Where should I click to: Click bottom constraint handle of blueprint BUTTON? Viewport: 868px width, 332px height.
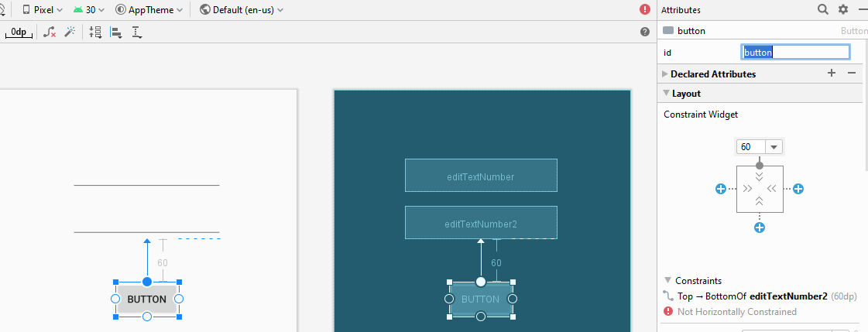coord(481,317)
